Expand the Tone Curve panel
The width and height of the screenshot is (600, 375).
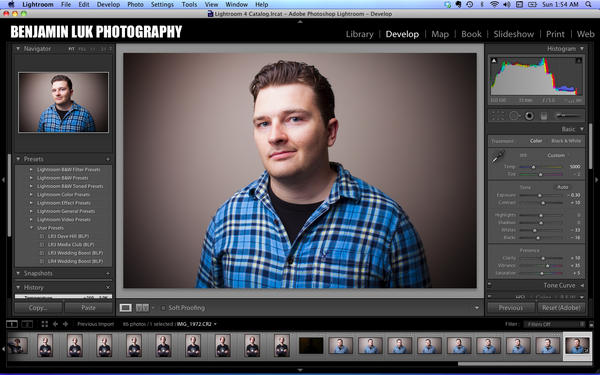tap(582, 285)
